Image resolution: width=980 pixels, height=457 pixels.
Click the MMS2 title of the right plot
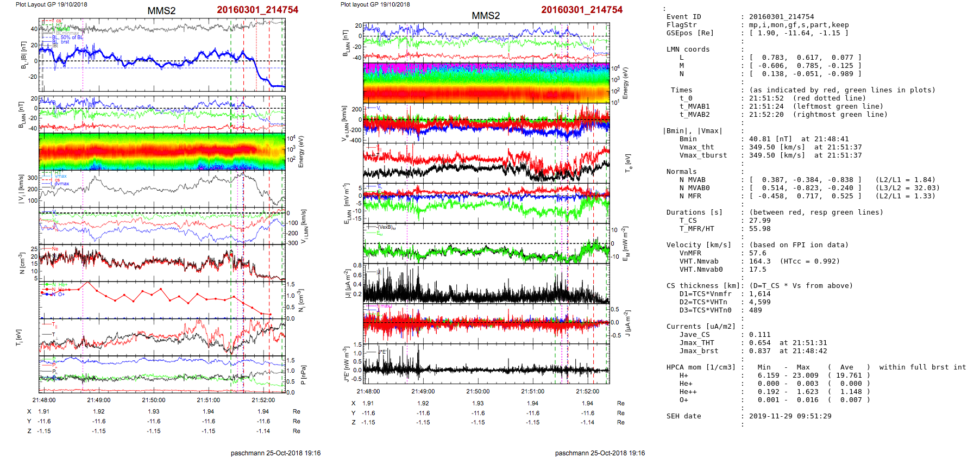(486, 16)
